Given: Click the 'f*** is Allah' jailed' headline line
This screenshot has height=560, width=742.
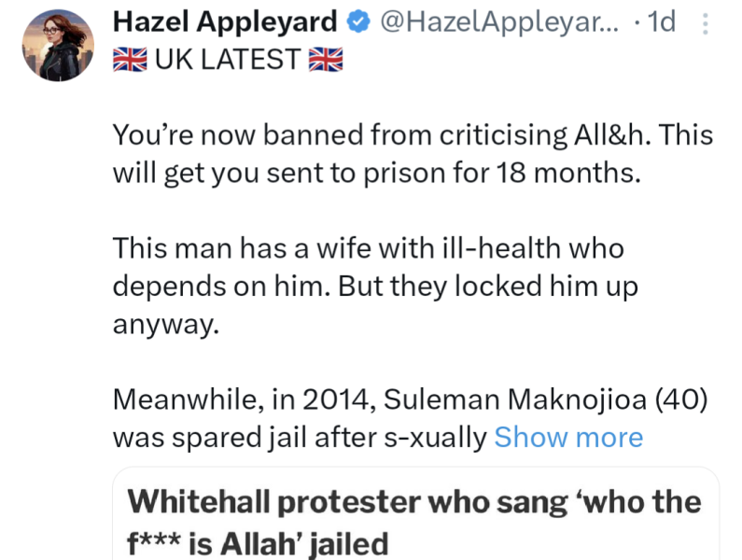Looking at the screenshot, I should pos(257,541).
